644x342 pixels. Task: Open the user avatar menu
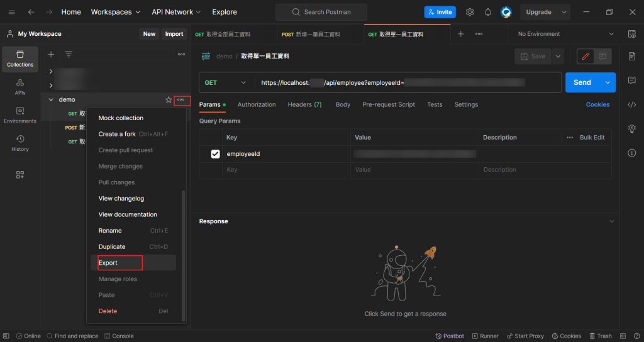coord(506,13)
